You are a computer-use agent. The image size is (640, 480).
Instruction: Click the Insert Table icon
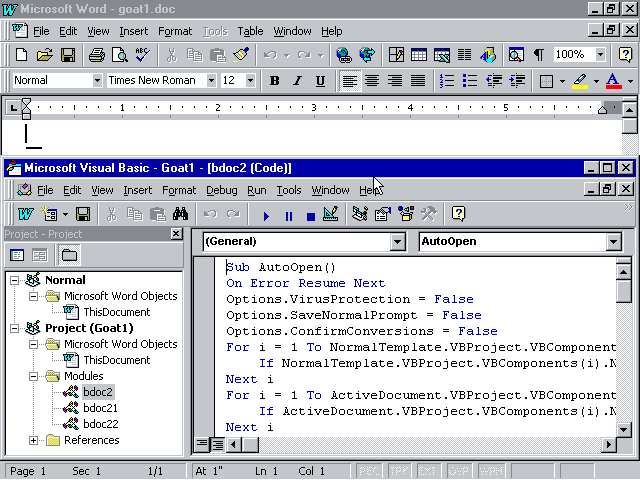pos(419,55)
